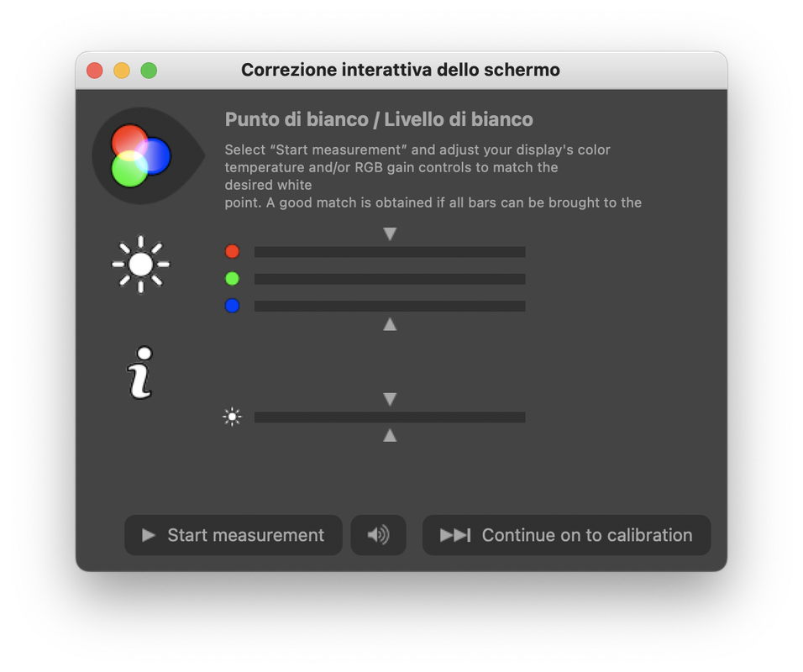The height and width of the screenshot is (672, 803).
Task: Click the green channel dot
Action: click(232, 279)
